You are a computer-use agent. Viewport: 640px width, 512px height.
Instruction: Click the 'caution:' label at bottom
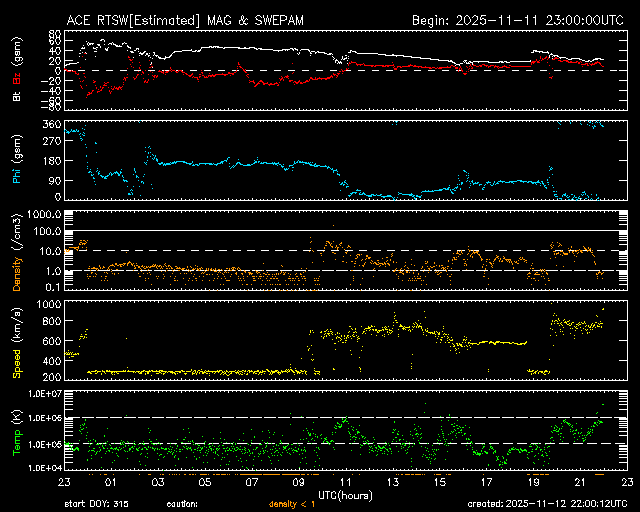[183, 505]
